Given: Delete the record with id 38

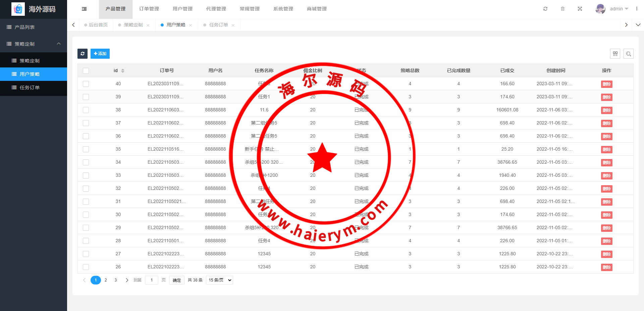Looking at the screenshot, I should 606,110.
